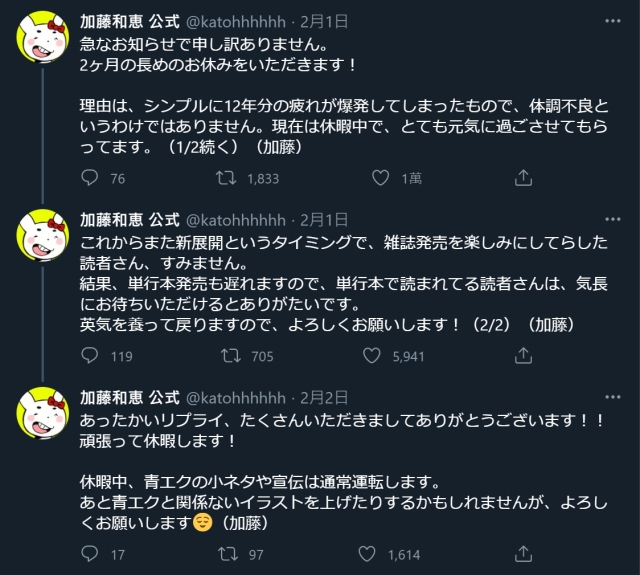Screen dimensions: 640x575
Task: Retweet the second tweet with 705 retweets
Action: pyautogui.click(x=227, y=355)
